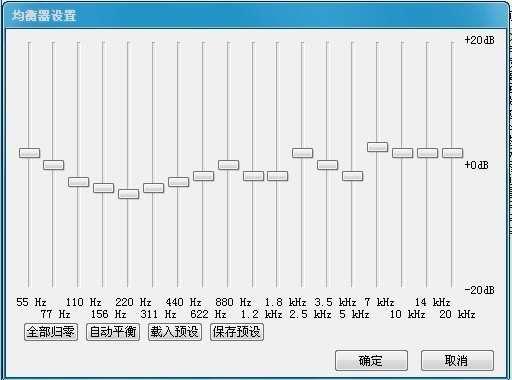Click the 2.5 kHz band slider handle
512x380 pixels.
tap(302, 153)
